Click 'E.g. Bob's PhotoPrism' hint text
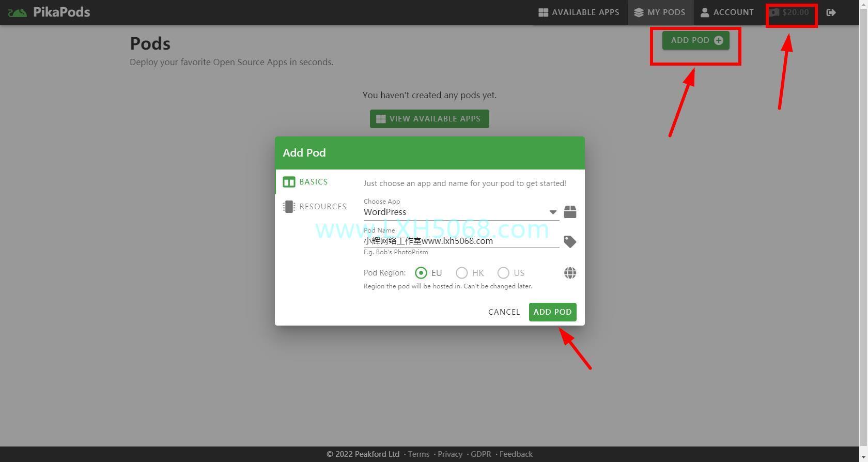868x462 pixels. click(x=396, y=252)
